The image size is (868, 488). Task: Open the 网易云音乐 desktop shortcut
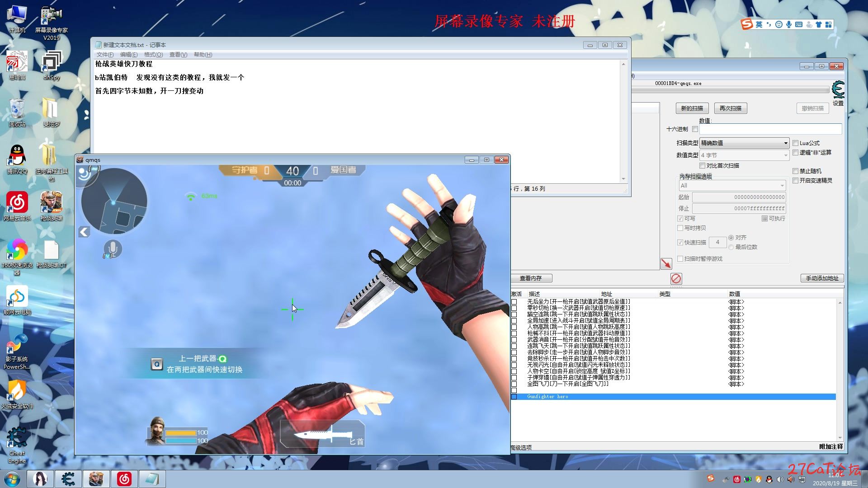tap(17, 206)
